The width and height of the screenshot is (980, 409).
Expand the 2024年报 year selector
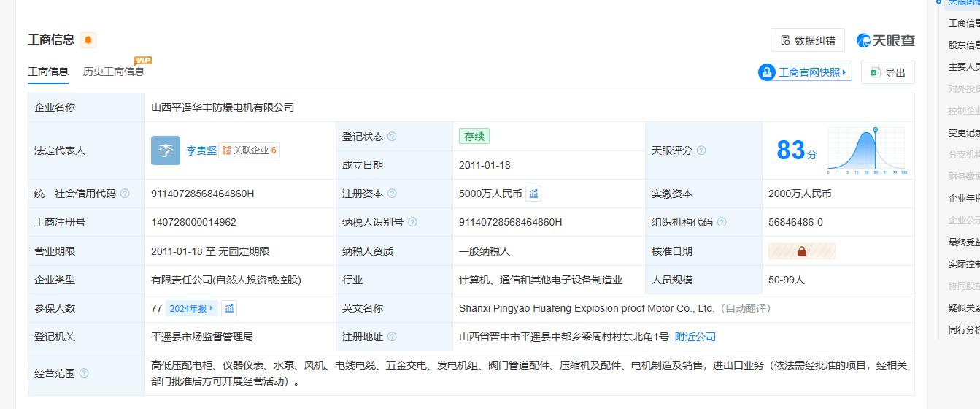point(192,308)
